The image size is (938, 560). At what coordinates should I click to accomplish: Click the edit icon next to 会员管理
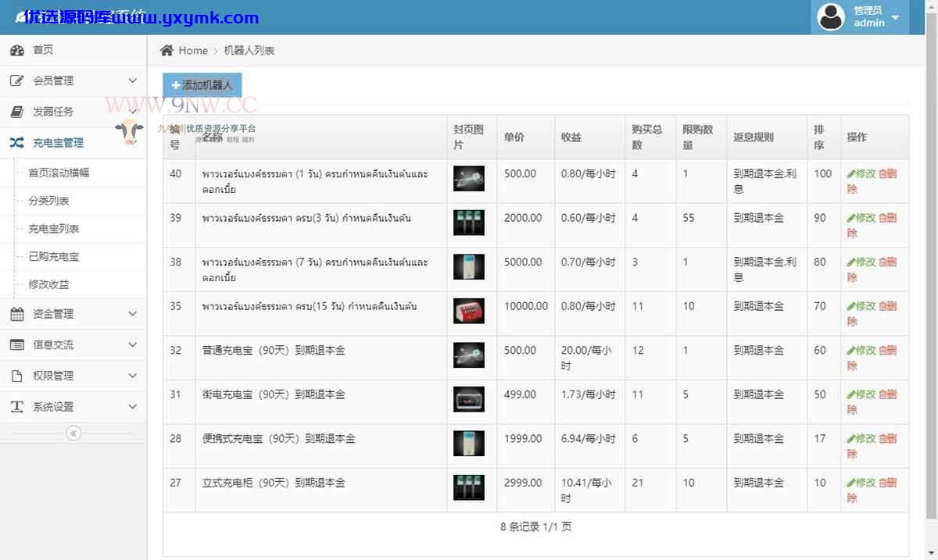click(17, 80)
